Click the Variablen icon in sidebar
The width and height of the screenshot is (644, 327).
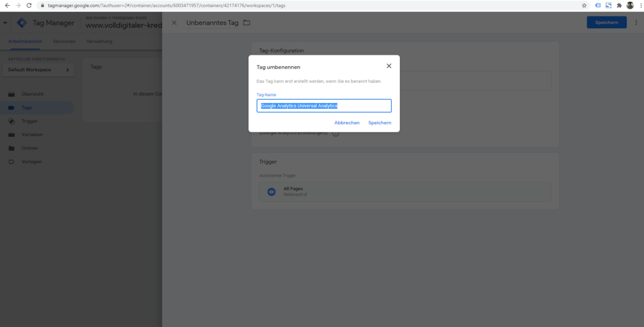coord(11,135)
